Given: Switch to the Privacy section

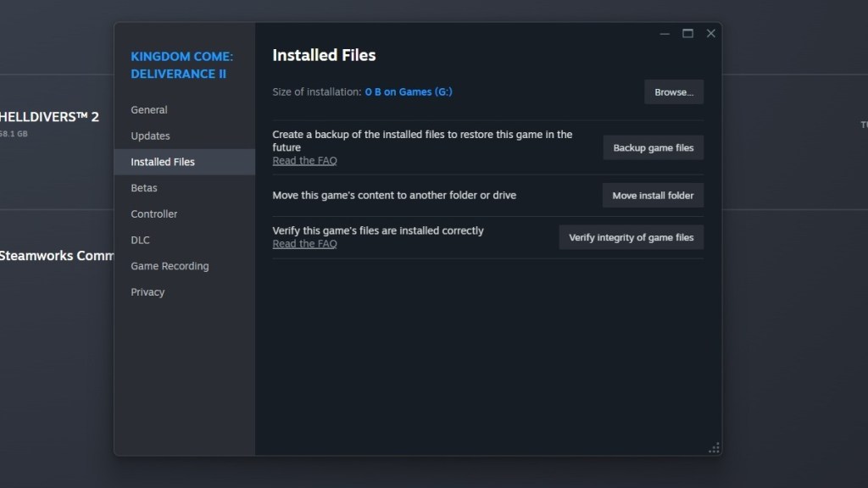Looking at the screenshot, I should click(147, 292).
